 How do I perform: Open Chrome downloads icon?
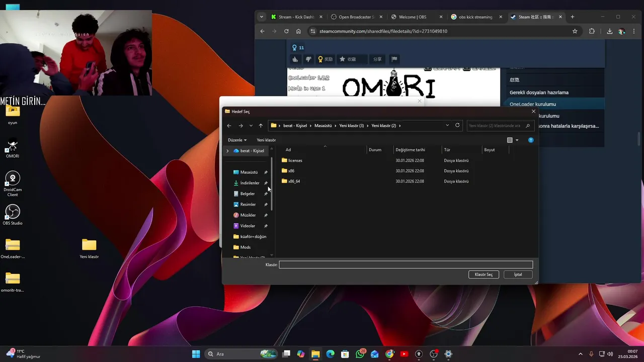tap(609, 31)
